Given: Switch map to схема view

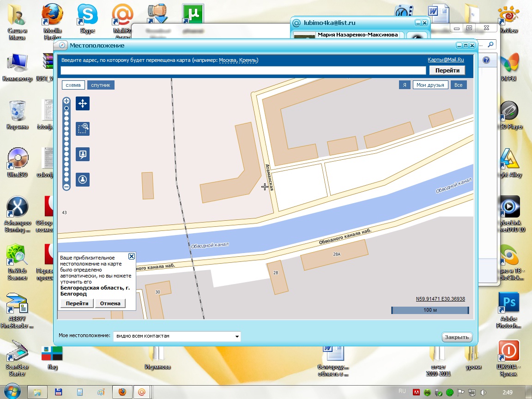Looking at the screenshot, I should coord(73,85).
